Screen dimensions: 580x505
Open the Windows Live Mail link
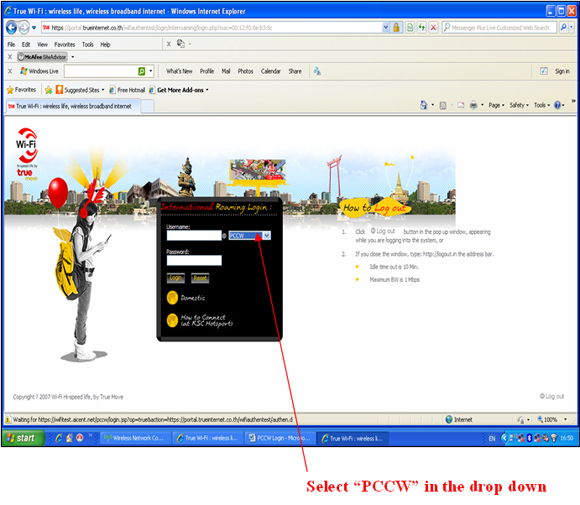pos(226,71)
